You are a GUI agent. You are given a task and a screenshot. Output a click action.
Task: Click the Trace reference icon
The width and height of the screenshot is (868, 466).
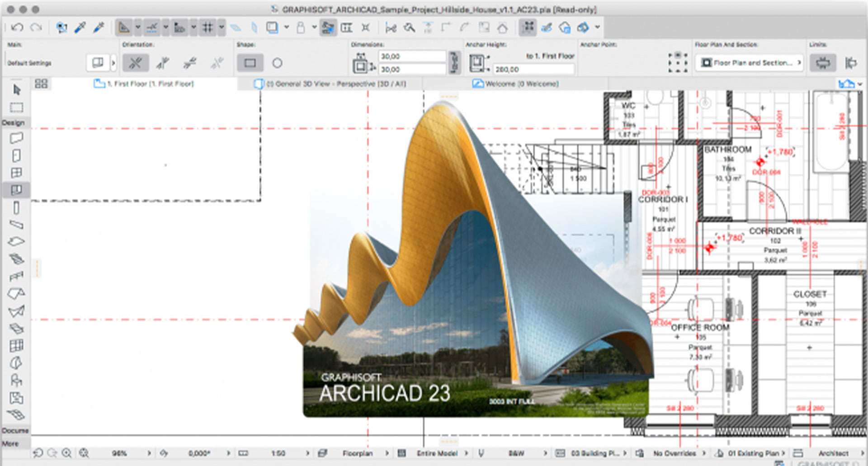[x=272, y=28]
